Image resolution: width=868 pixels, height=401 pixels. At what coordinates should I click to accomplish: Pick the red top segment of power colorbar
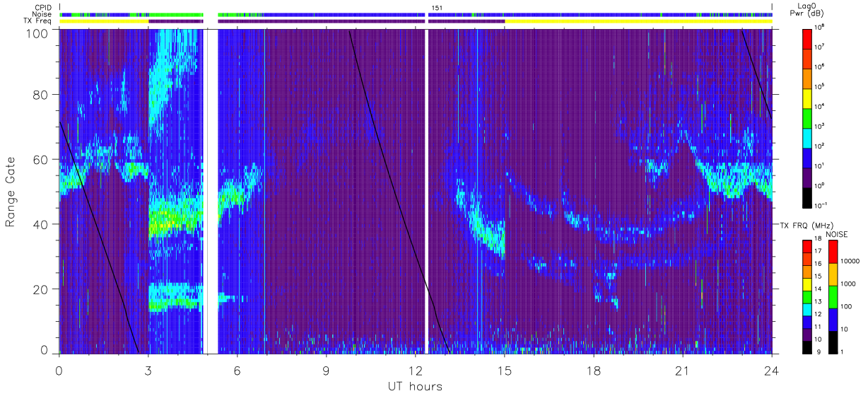[808, 38]
